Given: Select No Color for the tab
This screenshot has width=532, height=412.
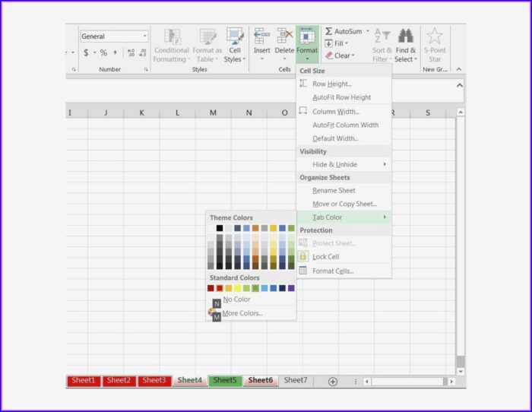Looking at the screenshot, I should tap(251, 299).
